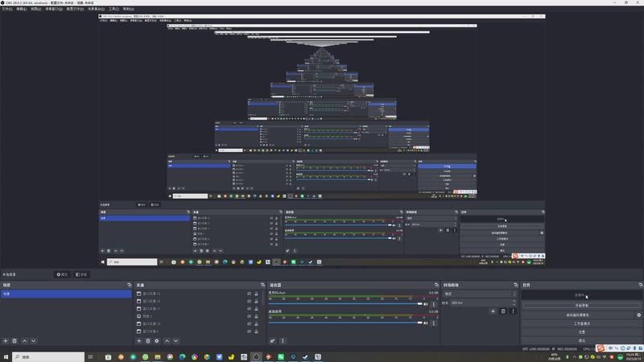Move selected scene up with arrow icon

(x=25, y=340)
